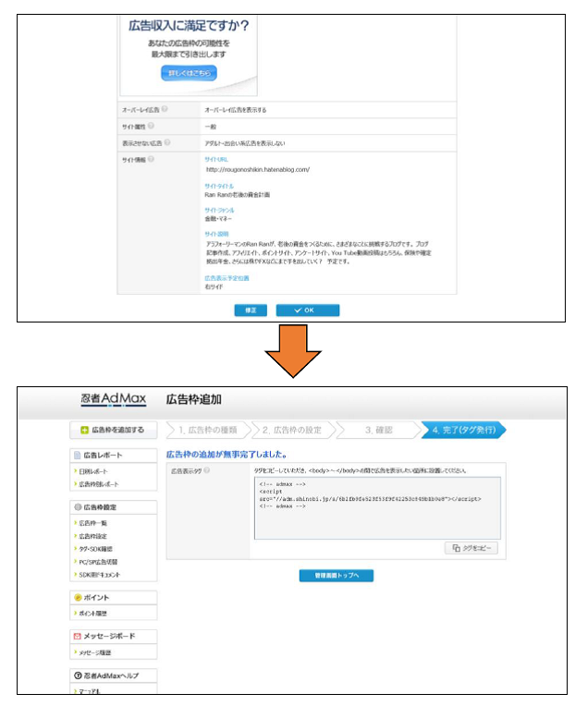Screen dimensions: 588x718
Task: Click the 広告枠追加 page title
Action: [x=193, y=399]
